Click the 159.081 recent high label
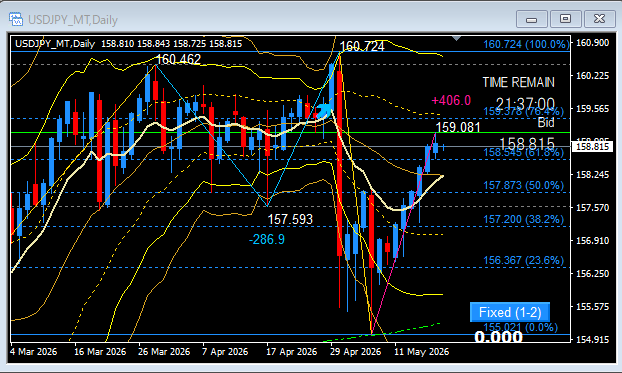This screenshot has width=622, height=373. click(458, 127)
